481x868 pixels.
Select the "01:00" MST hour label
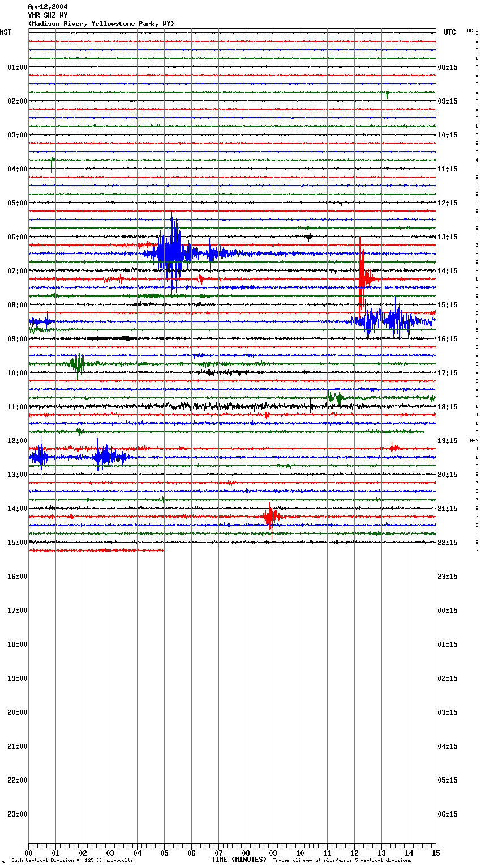pyautogui.click(x=18, y=67)
